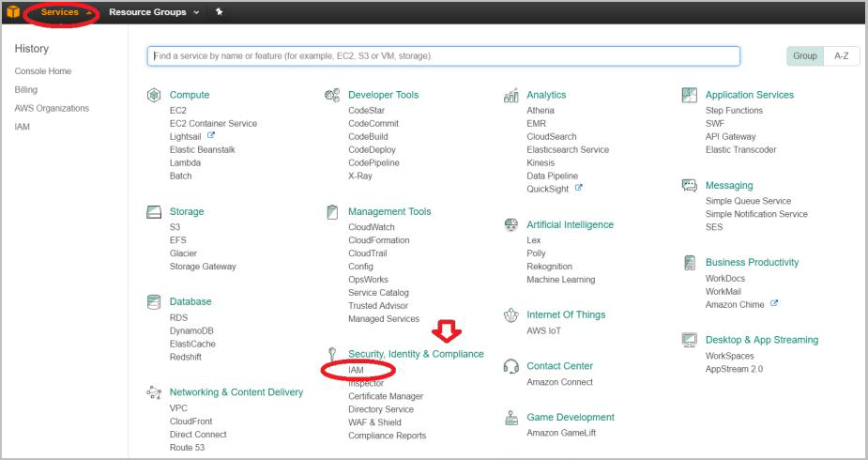The image size is (868, 460).
Task: Click external link icon next to Lightsail
Action: 211,135
